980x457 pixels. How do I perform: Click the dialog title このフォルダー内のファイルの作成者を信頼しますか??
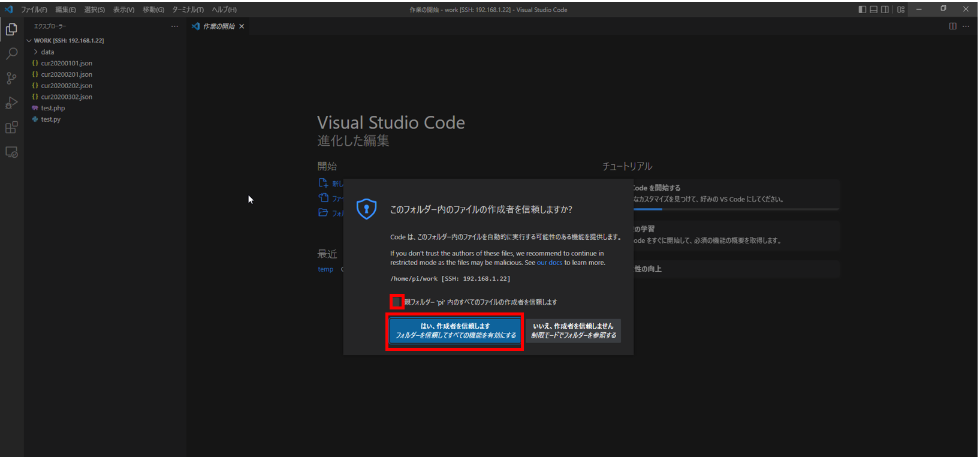pos(481,209)
